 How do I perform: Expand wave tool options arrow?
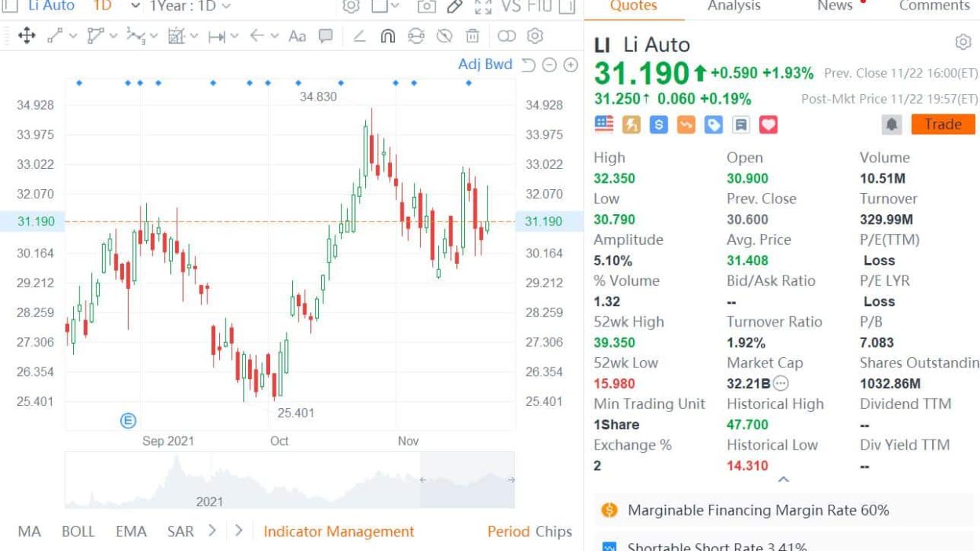pyautogui.click(x=154, y=37)
